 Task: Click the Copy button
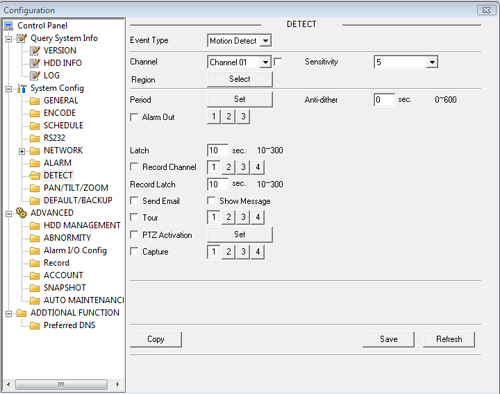[x=156, y=339]
